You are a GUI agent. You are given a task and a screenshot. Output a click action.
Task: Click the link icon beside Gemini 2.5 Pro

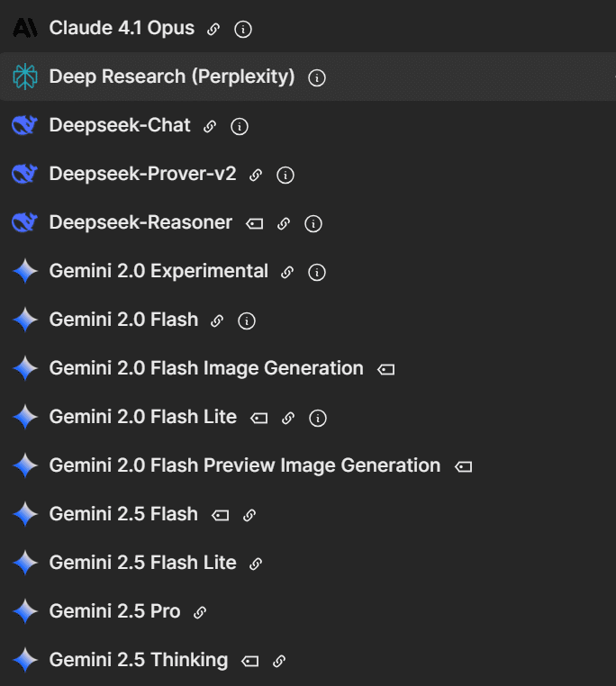tap(200, 612)
